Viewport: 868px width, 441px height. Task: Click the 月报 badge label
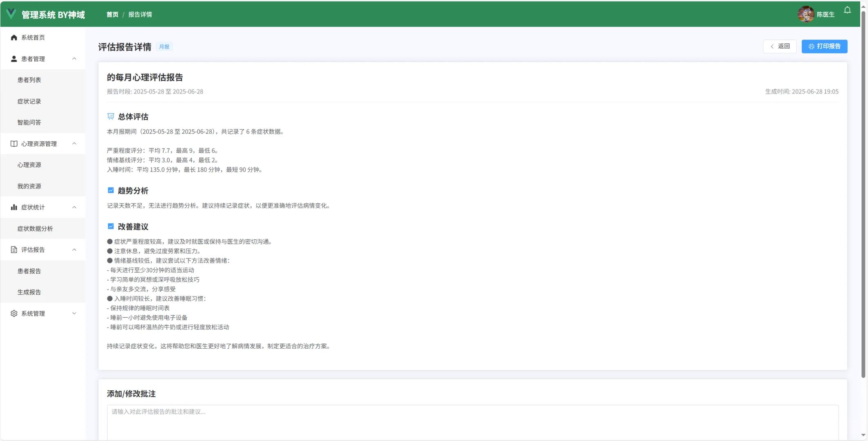tap(164, 47)
